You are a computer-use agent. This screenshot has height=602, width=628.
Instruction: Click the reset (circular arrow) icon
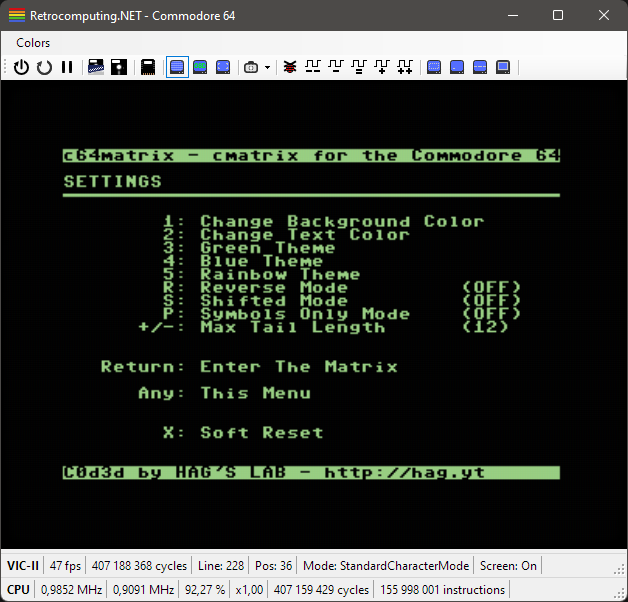[x=44, y=67]
